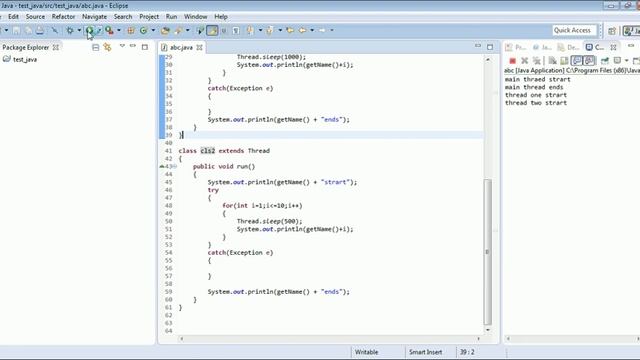
Task: Collapse the run() method fold marker line 43
Action: coord(175,167)
